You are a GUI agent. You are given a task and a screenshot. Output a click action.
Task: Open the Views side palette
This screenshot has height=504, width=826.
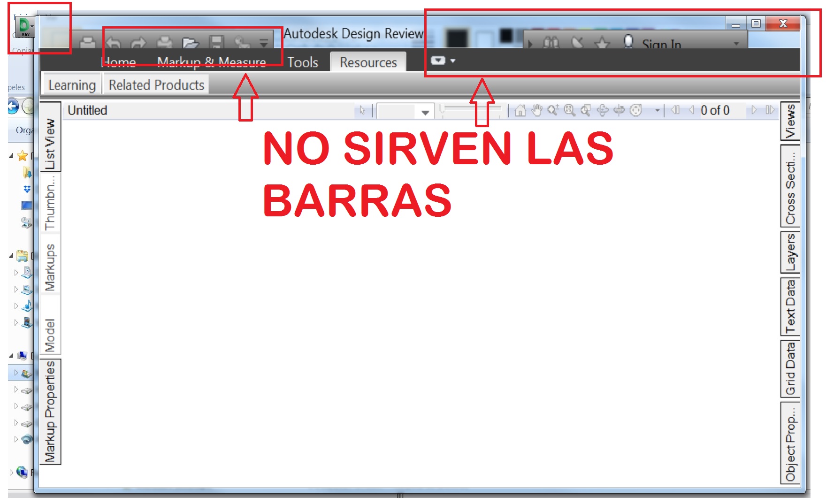tap(790, 122)
